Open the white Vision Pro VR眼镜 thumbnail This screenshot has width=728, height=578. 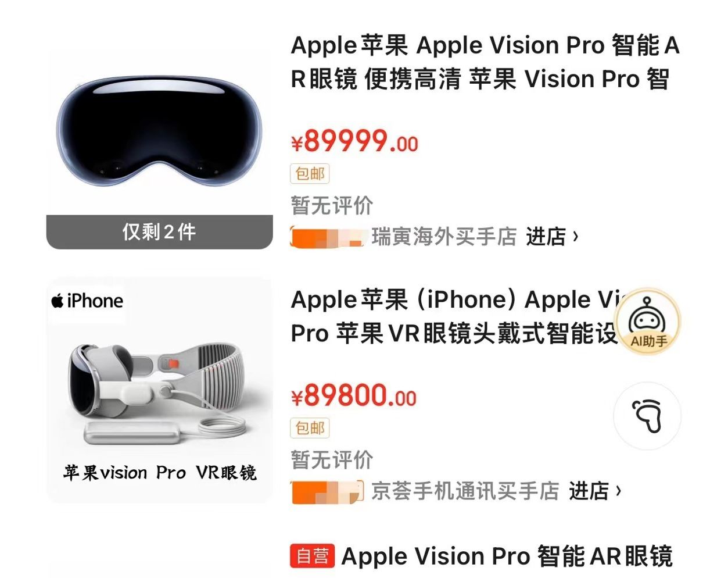click(160, 390)
